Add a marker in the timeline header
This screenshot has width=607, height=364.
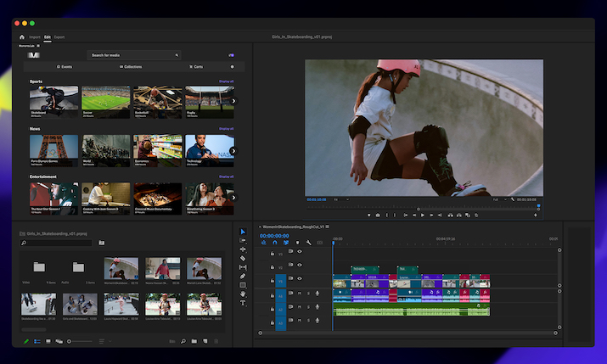pyautogui.click(x=297, y=243)
